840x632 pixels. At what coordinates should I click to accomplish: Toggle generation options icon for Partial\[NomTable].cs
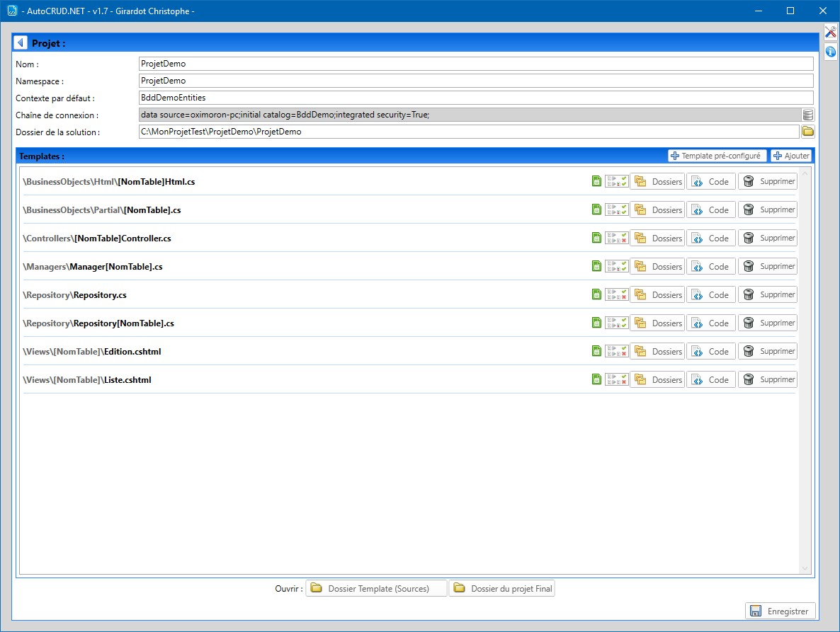(x=617, y=209)
